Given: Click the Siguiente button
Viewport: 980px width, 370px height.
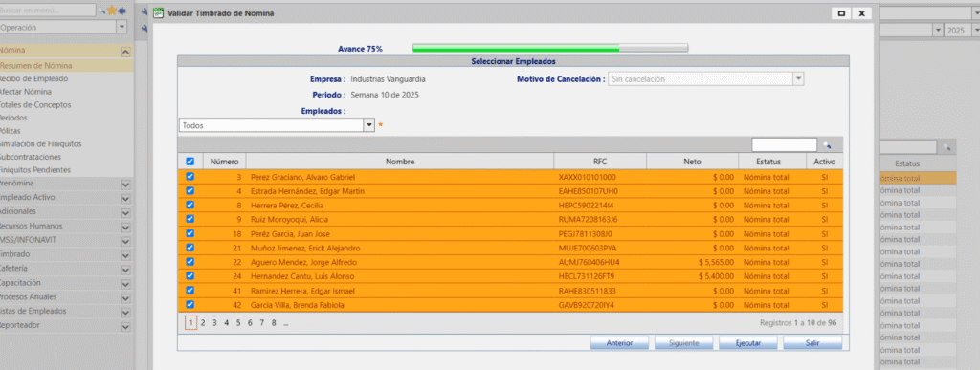Looking at the screenshot, I should (x=683, y=343).
